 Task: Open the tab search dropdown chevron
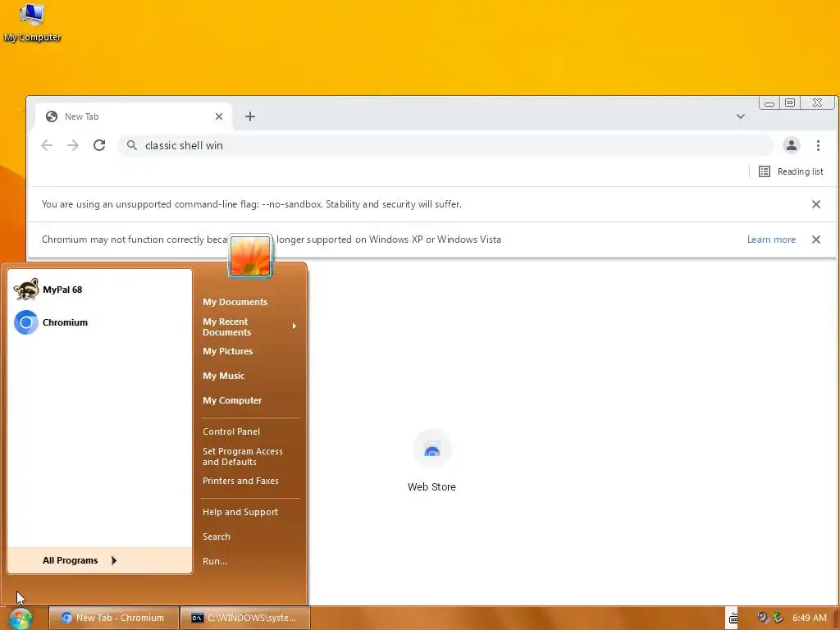(741, 116)
